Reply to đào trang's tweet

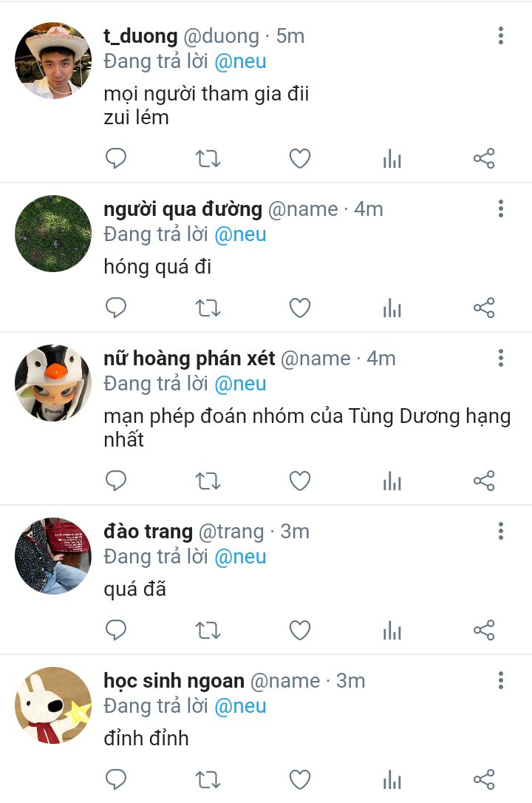[x=115, y=630]
